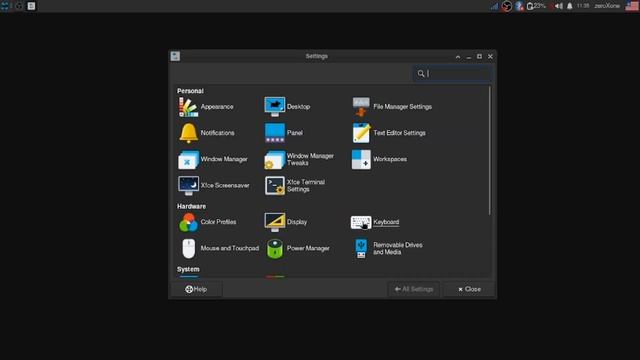Open the Panel settings icon
This screenshot has width=640, height=360.
[x=275, y=133]
